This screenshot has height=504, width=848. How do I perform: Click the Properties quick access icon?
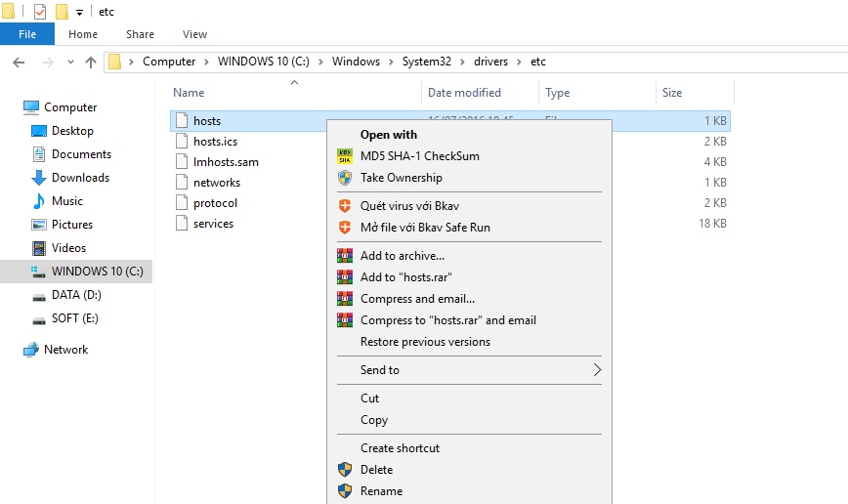(x=40, y=12)
